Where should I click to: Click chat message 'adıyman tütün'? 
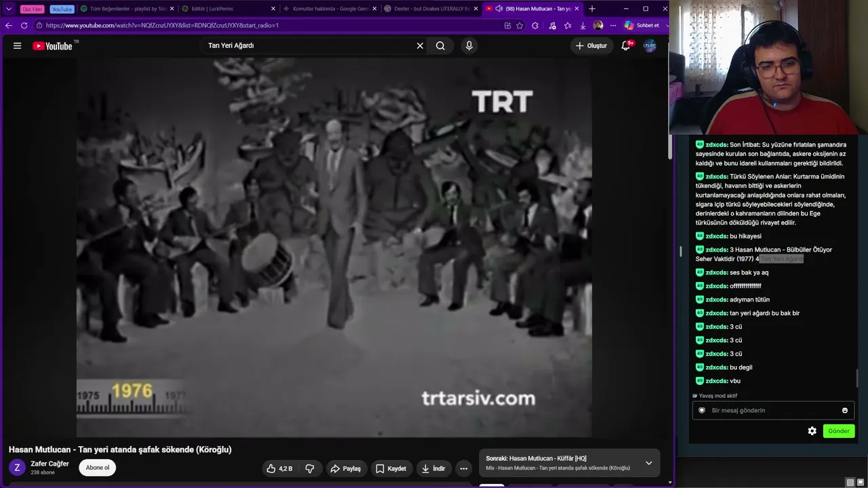pyautogui.click(x=749, y=300)
